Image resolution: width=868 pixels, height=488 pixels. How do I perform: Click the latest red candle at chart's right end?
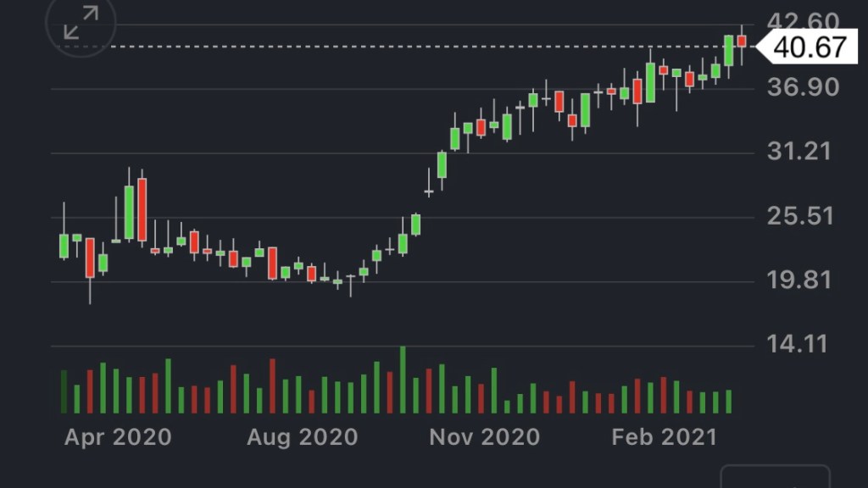742,41
